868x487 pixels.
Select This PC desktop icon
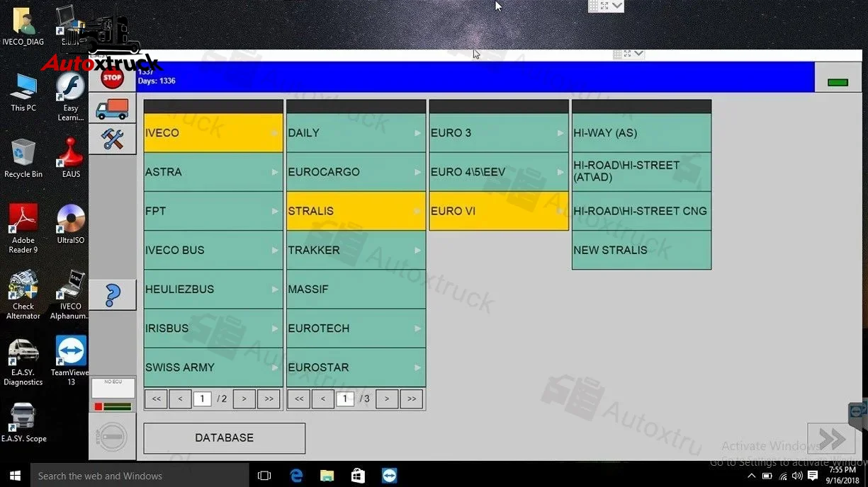23,93
